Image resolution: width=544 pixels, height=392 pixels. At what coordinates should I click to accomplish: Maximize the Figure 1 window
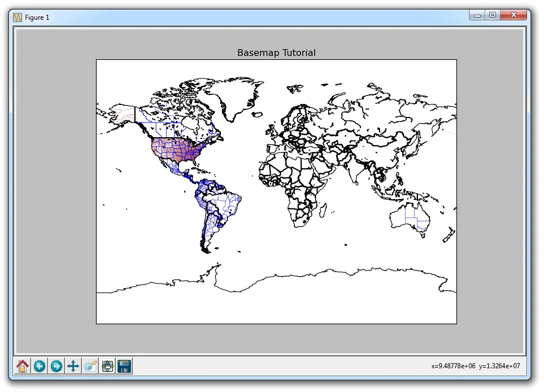click(493, 15)
